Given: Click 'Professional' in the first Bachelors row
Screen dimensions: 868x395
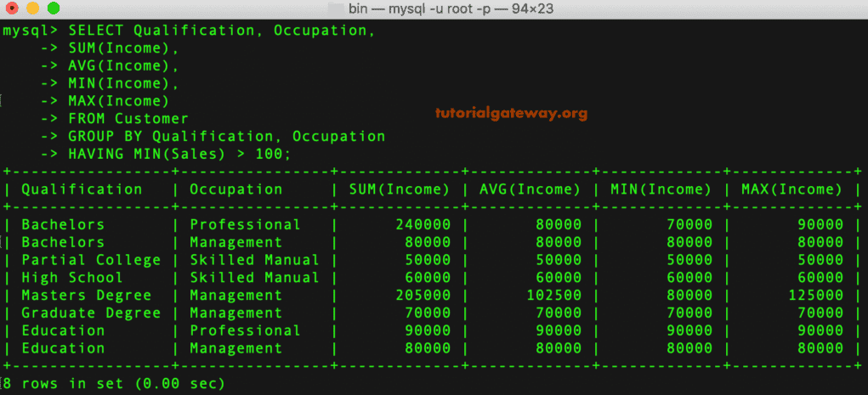Looking at the screenshot, I should click(245, 224).
